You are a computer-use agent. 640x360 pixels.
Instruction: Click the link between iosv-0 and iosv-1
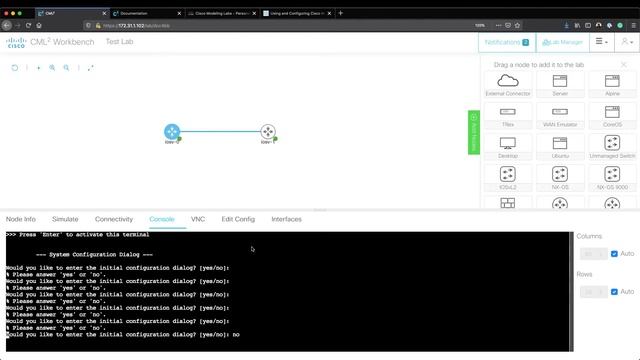pos(220,131)
